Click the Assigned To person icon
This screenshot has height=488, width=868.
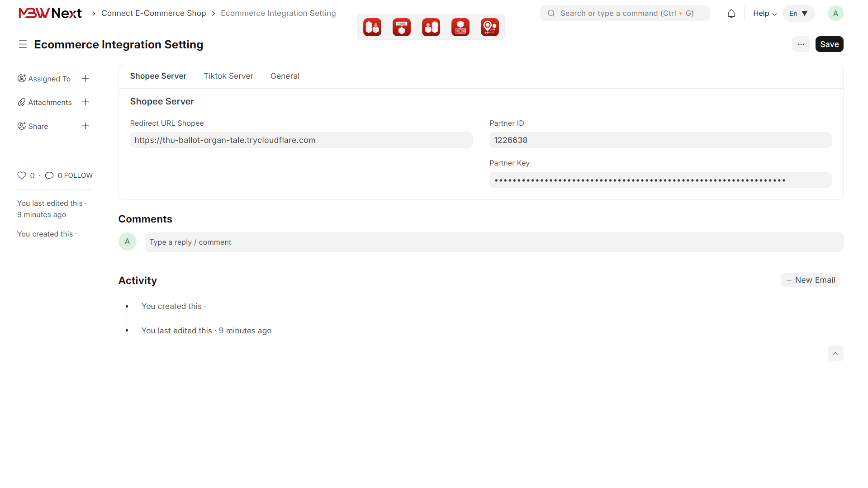(x=21, y=79)
